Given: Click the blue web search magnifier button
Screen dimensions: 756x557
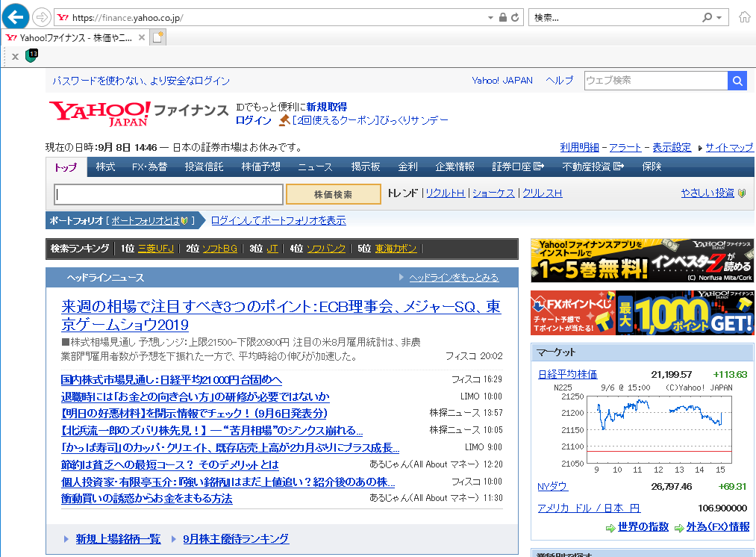Looking at the screenshot, I should click(x=737, y=81).
